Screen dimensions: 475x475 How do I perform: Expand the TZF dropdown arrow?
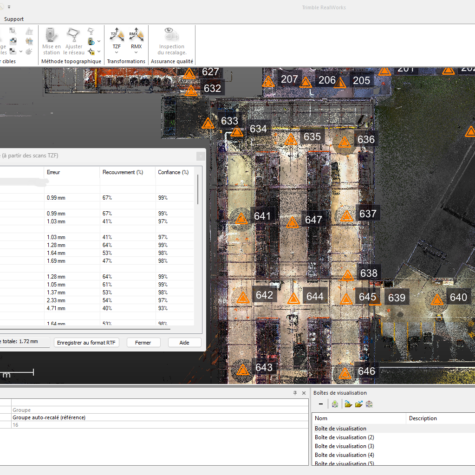(116, 52)
